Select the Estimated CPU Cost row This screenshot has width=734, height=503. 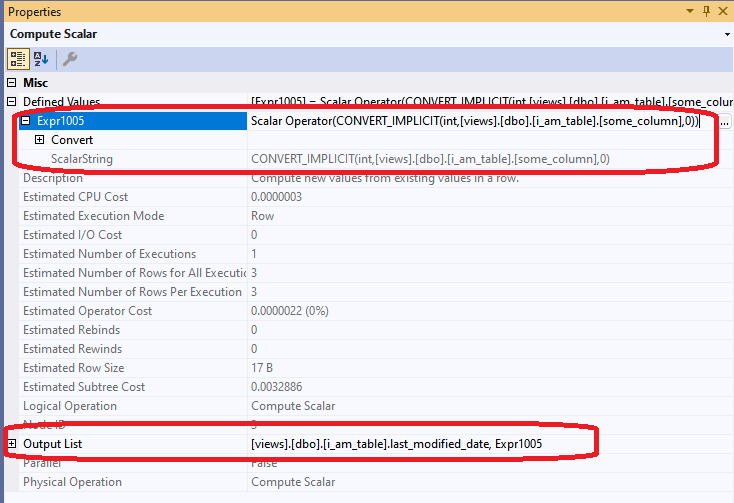tap(75, 197)
